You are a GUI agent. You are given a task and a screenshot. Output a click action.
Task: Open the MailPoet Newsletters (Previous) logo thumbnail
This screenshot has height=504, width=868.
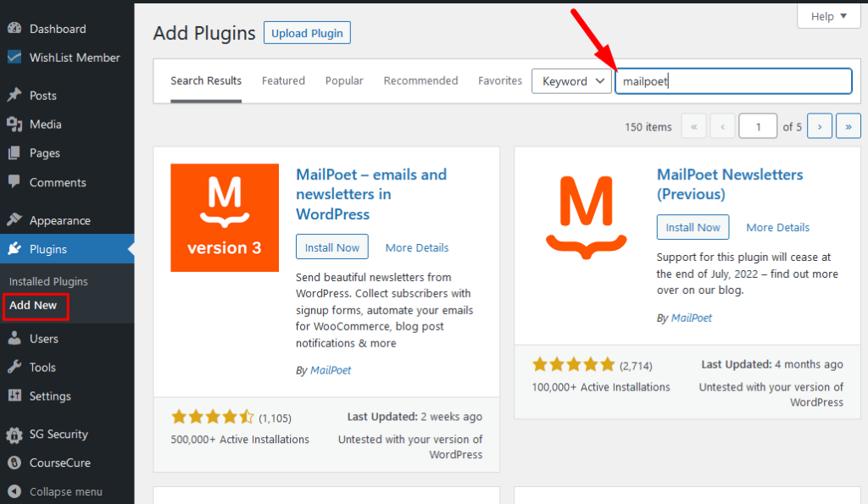coord(586,218)
